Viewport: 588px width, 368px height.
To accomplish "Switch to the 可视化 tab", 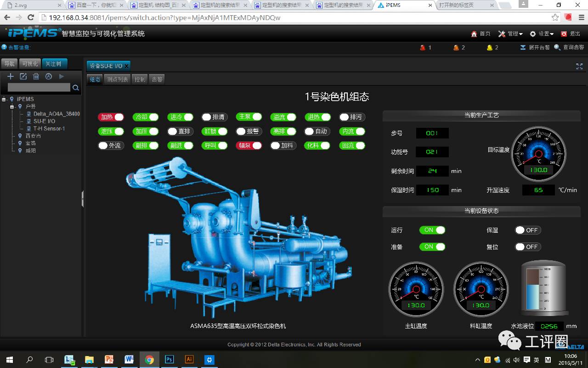I will [x=30, y=64].
